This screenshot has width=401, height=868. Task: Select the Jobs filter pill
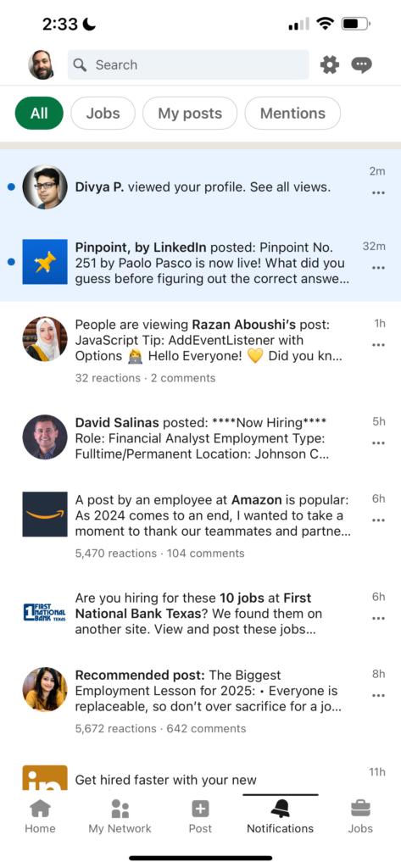pyautogui.click(x=103, y=114)
